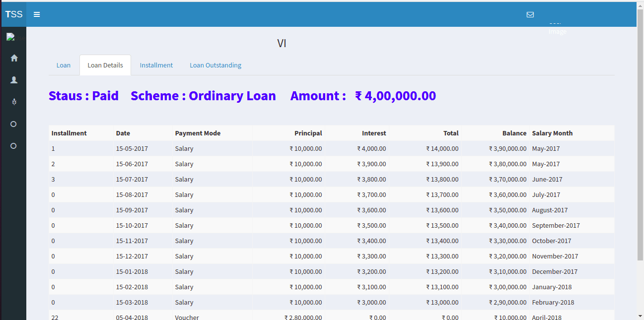This screenshot has width=644, height=320.
Task: Open the user profile sidebar icon
Action: tap(14, 80)
